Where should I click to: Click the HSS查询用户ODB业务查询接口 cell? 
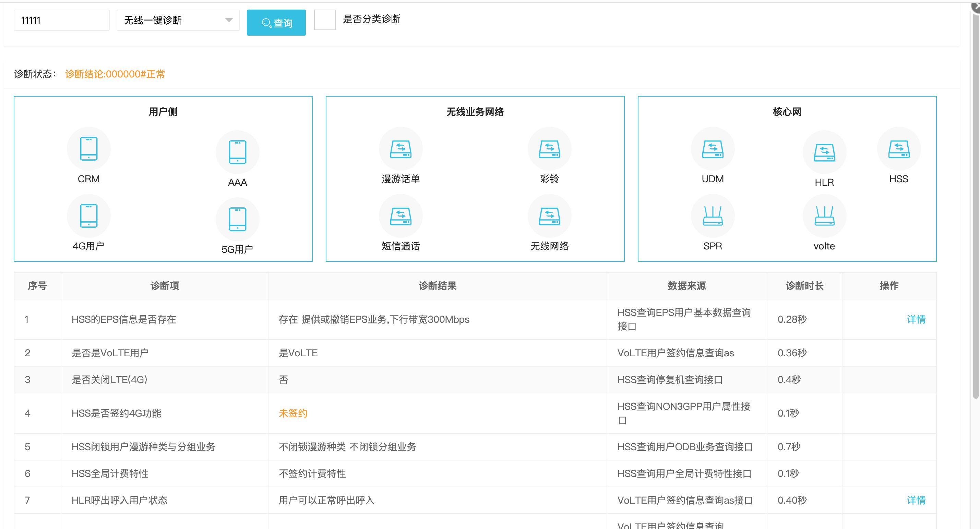coord(687,447)
